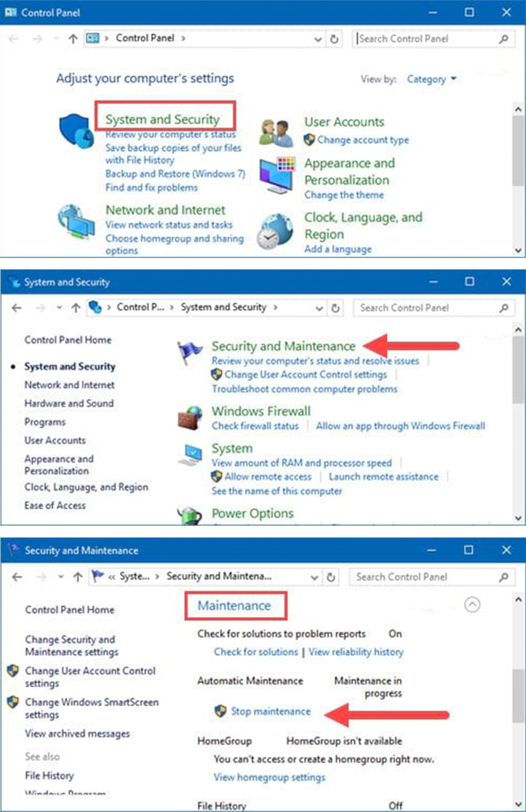
Task: Select Hardware and Sound in left sidebar
Action: click(69, 404)
